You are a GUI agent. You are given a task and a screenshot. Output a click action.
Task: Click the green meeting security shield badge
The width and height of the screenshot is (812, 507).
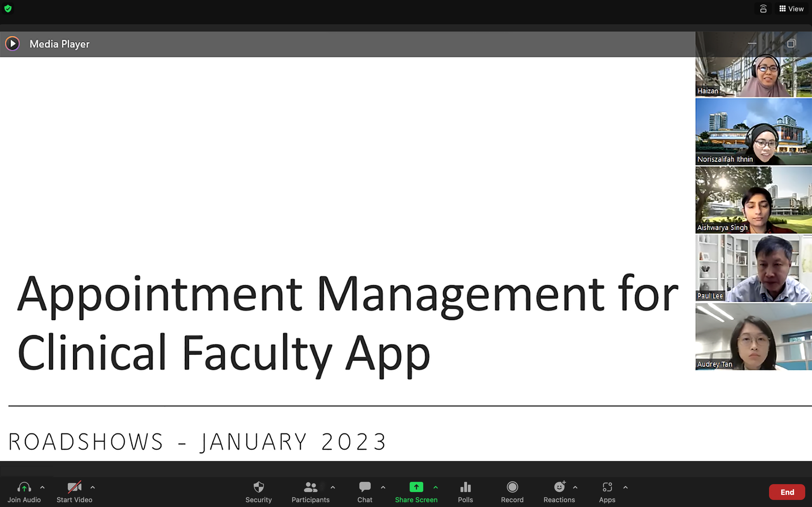tap(8, 9)
